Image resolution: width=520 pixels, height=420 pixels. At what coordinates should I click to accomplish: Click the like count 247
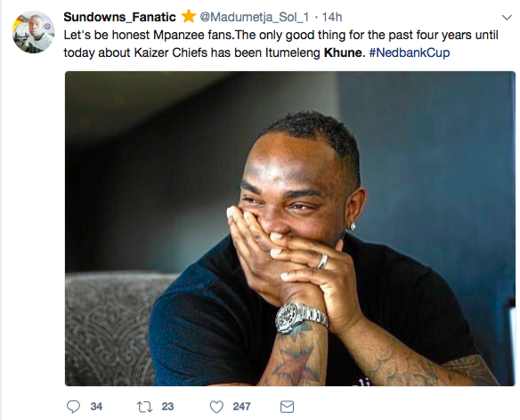[x=241, y=407]
